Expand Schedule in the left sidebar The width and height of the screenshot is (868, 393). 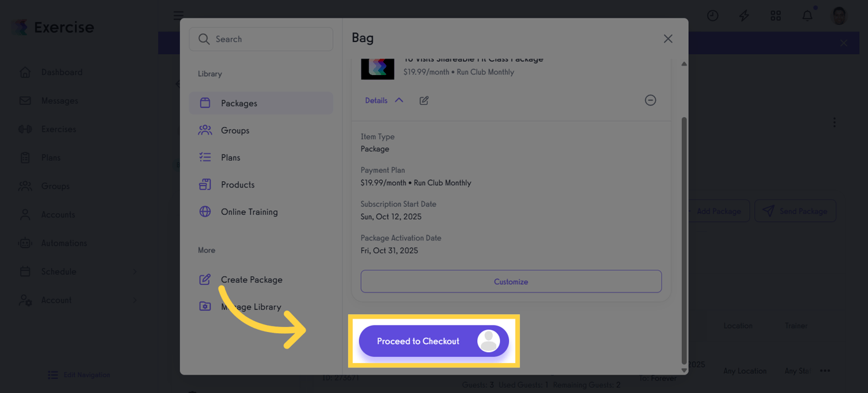pyautogui.click(x=79, y=272)
